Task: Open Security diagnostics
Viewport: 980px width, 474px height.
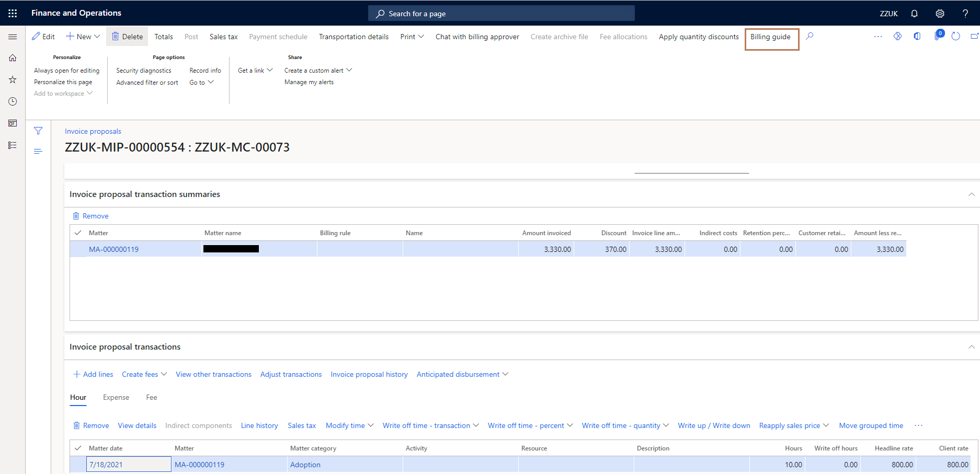Action: [144, 71]
